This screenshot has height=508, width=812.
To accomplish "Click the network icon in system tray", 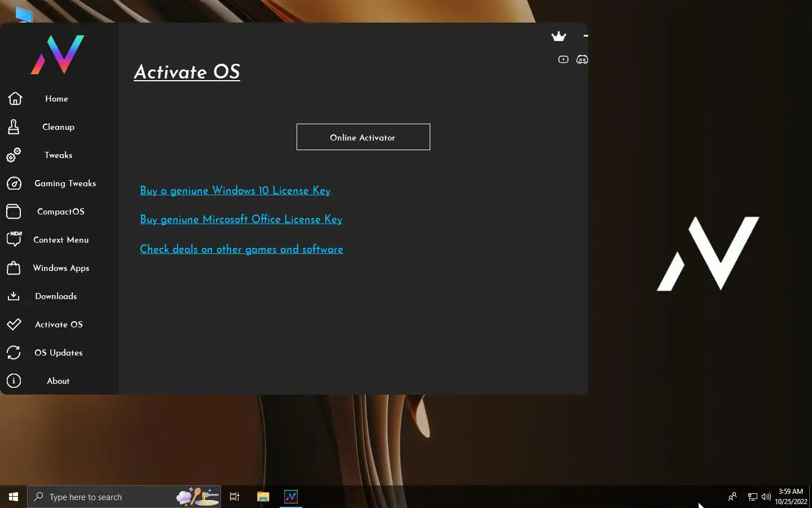I will click(752, 497).
